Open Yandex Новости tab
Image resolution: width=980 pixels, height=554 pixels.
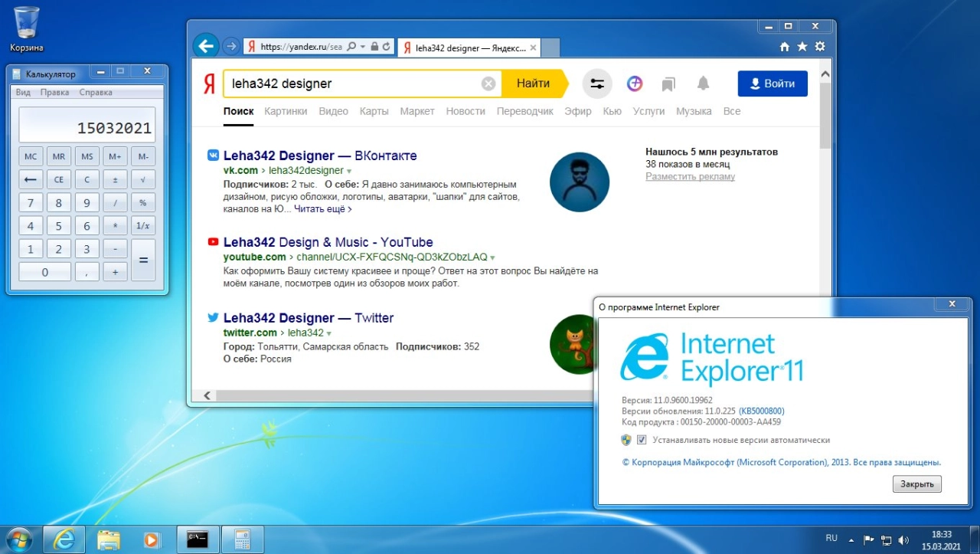coord(465,111)
